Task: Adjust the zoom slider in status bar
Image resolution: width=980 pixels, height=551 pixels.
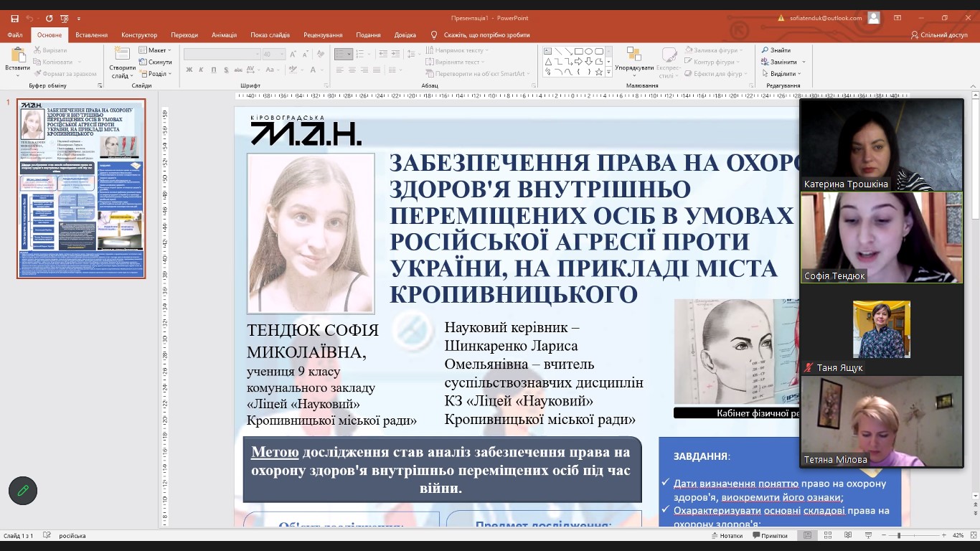Action: (899, 535)
